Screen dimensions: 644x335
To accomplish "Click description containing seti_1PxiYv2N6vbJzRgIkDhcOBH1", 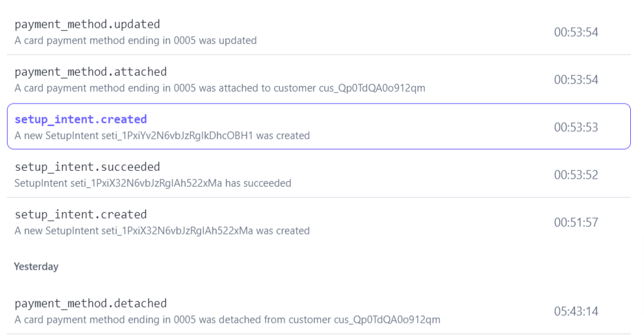I will 162,136.
